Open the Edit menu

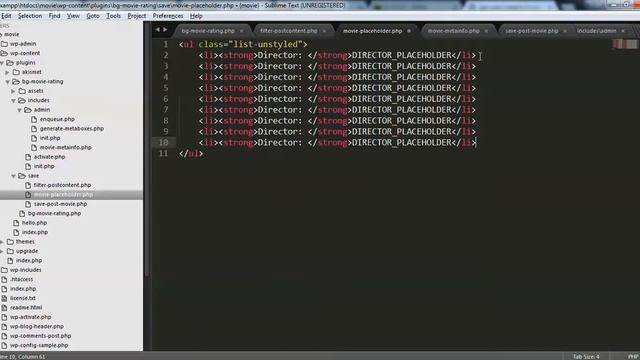[6, 16]
